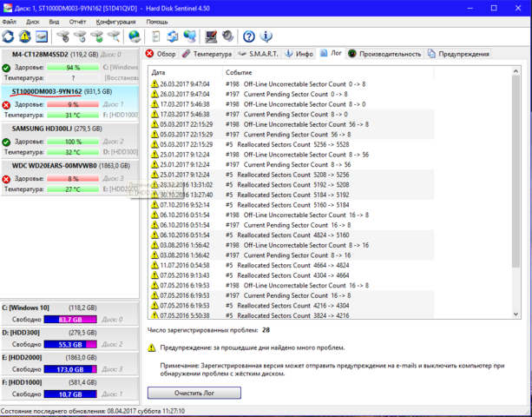Switch to the Производительность tab
The height and width of the screenshot is (417, 532).
click(x=384, y=54)
